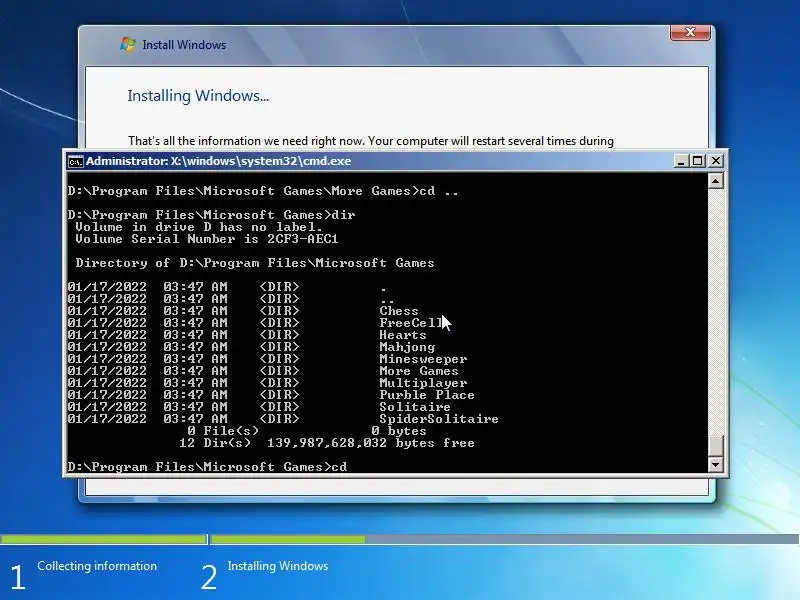Close the Administrator cmd.exe window

click(x=716, y=161)
